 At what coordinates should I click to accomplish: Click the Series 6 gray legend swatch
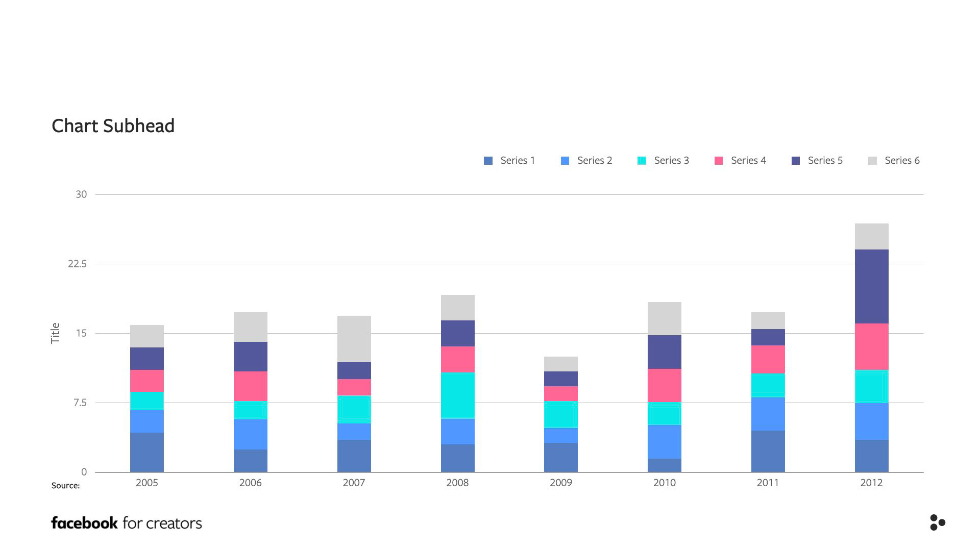coord(873,161)
